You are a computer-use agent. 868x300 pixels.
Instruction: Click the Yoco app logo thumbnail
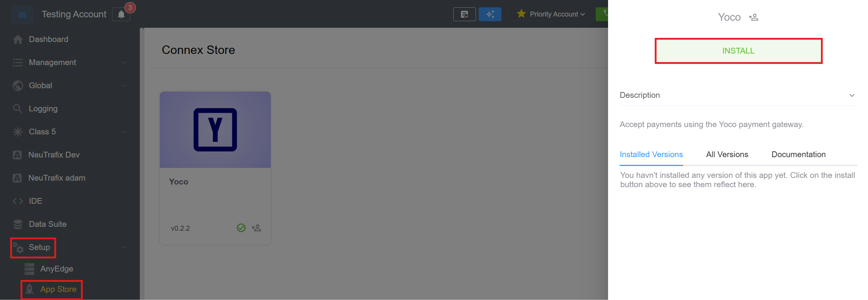tap(215, 130)
